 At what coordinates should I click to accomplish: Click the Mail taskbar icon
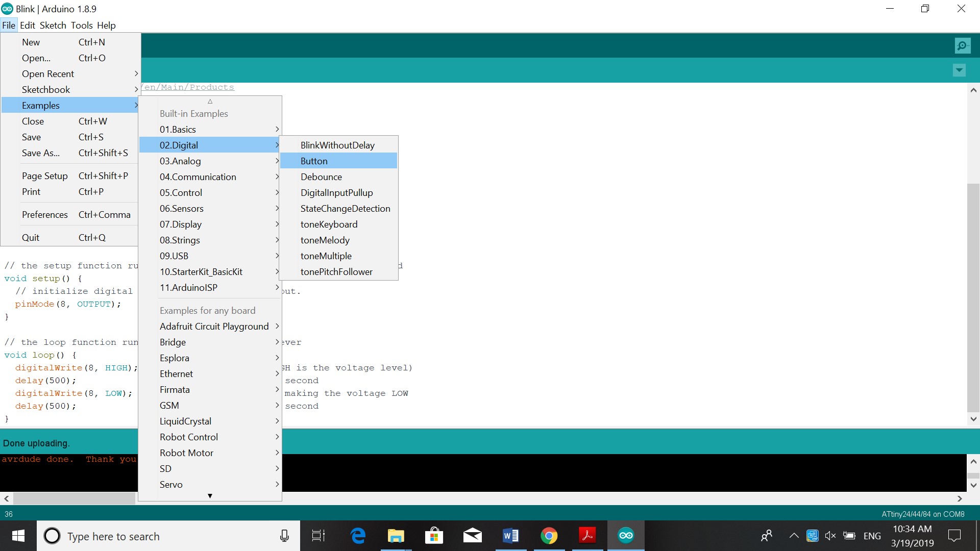click(x=472, y=536)
